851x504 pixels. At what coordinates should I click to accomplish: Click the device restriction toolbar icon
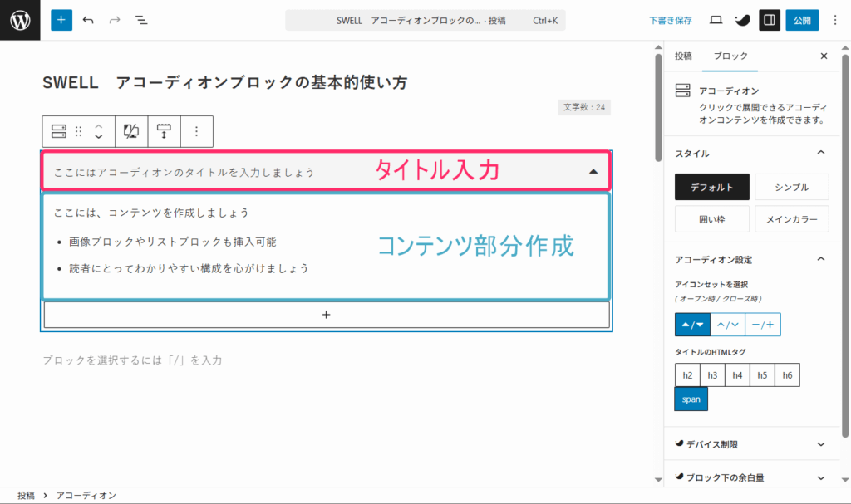pos(131,131)
